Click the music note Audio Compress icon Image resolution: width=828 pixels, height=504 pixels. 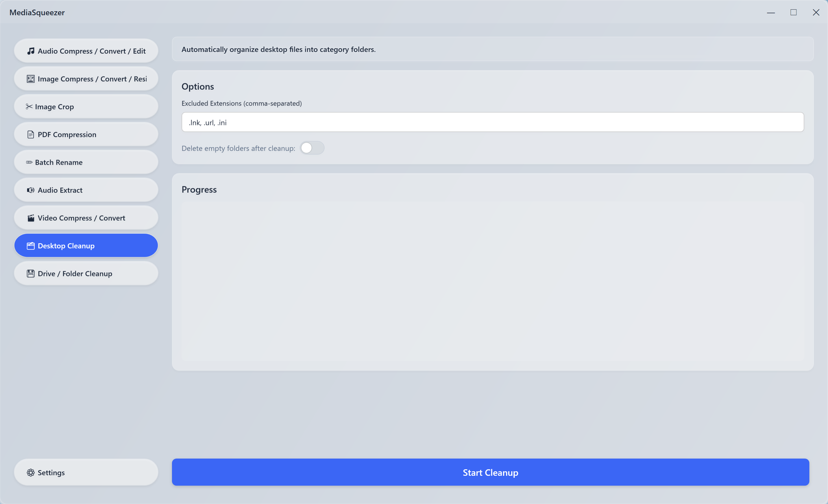30,51
